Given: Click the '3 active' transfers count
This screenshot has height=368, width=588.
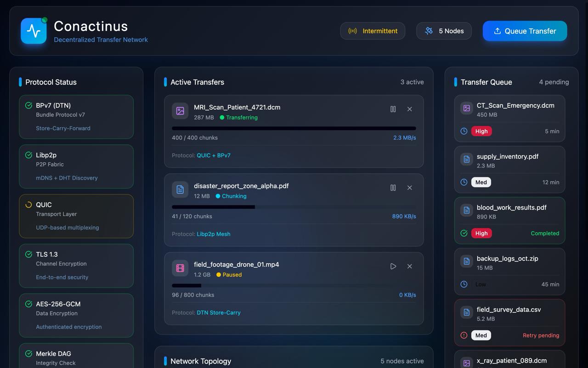Looking at the screenshot, I should click(x=412, y=82).
